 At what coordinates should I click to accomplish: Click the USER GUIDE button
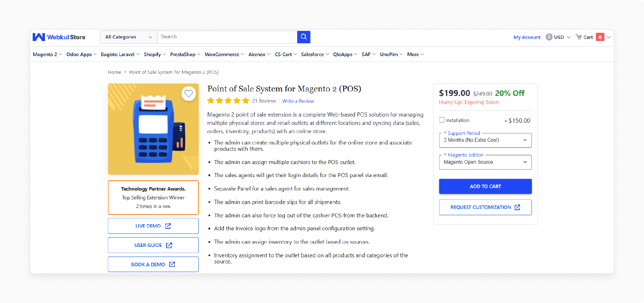click(153, 245)
